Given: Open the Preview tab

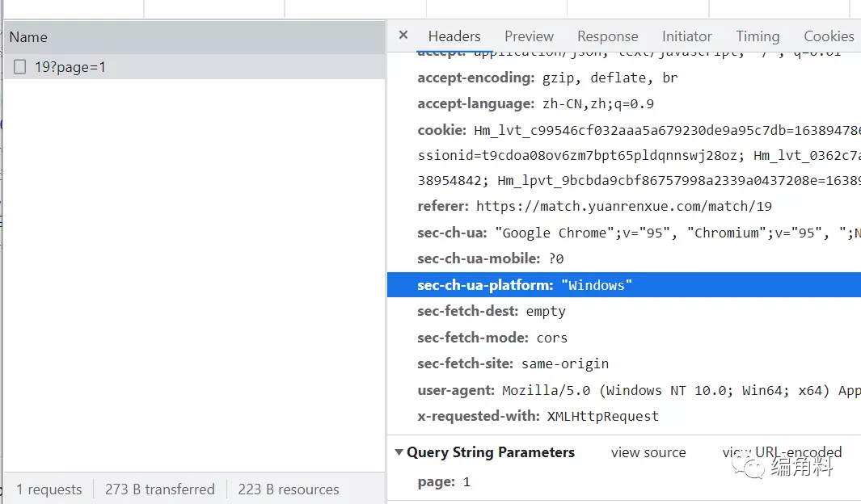Looking at the screenshot, I should [x=529, y=36].
